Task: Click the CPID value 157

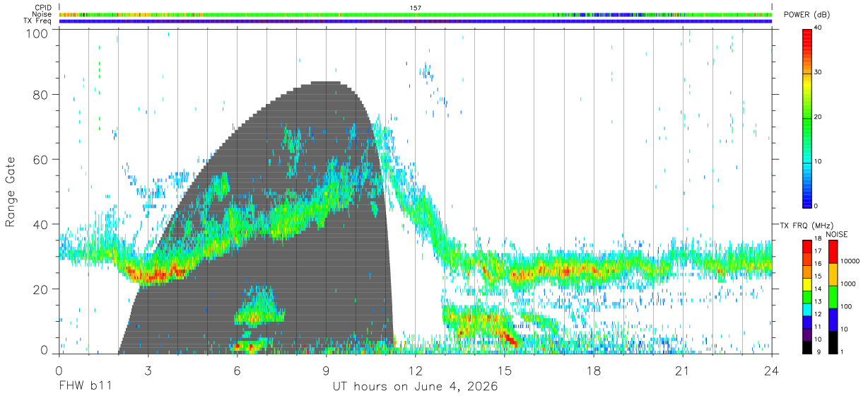Action: (416, 8)
